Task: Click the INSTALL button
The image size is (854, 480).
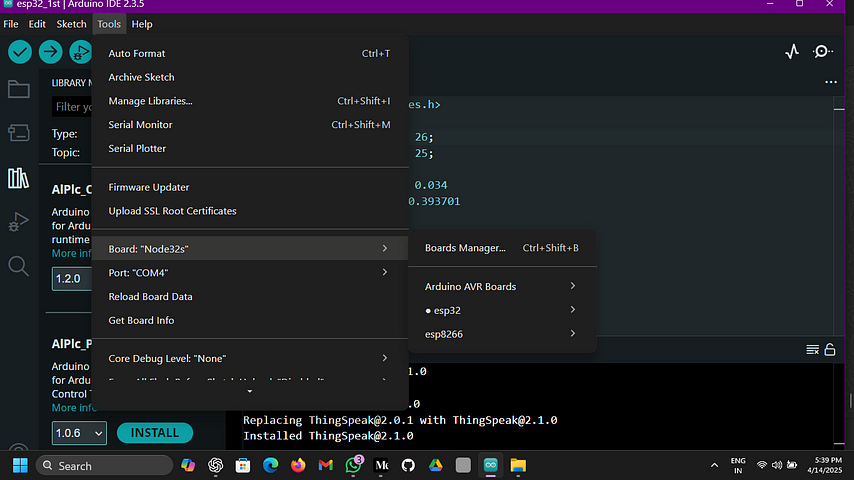Action: pos(155,433)
